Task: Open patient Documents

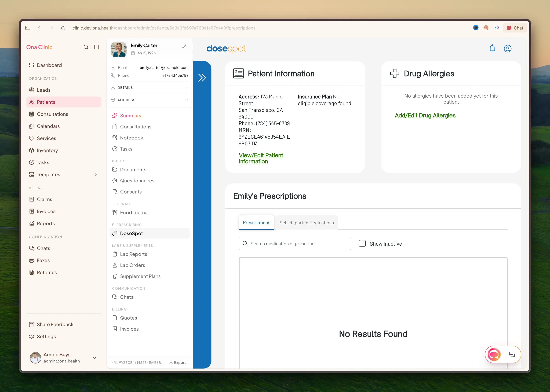Action: coord(149,170)
